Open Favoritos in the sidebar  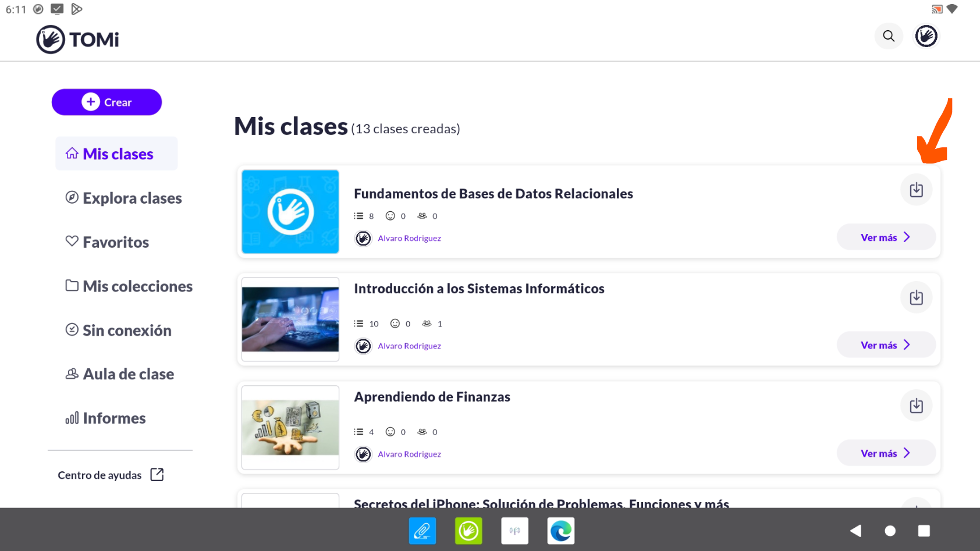coord(115,242)
